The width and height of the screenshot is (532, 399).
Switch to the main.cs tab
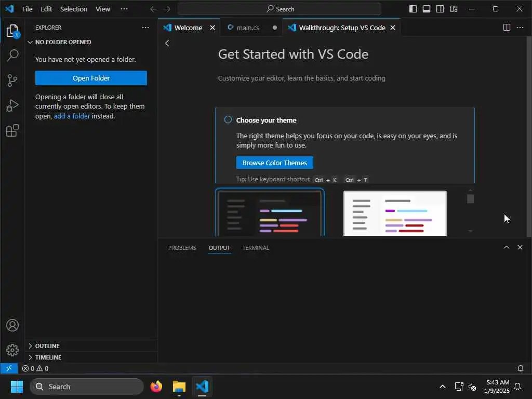pos(248,28)
